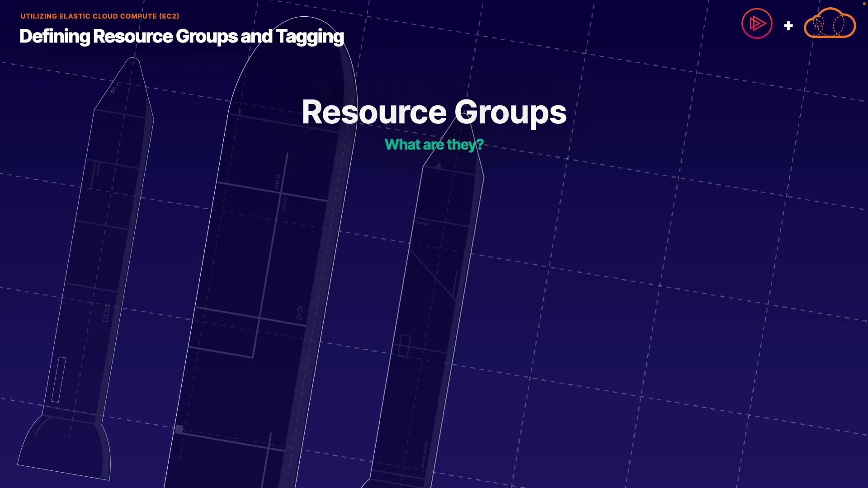
Task: Click the "Utilizing Elastic Cloud Compute (EC2)" label
Action: click(x=100, y=16)
